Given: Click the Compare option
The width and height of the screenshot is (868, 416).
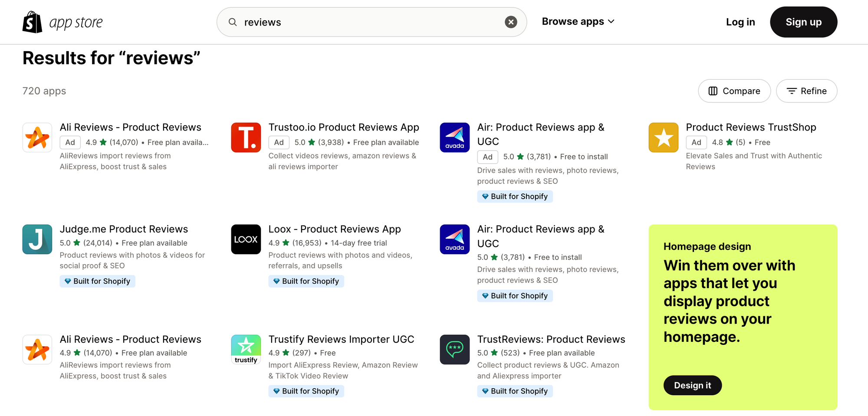Looking at the screenshot, I should pyautogui.click(x=734, y=91).
